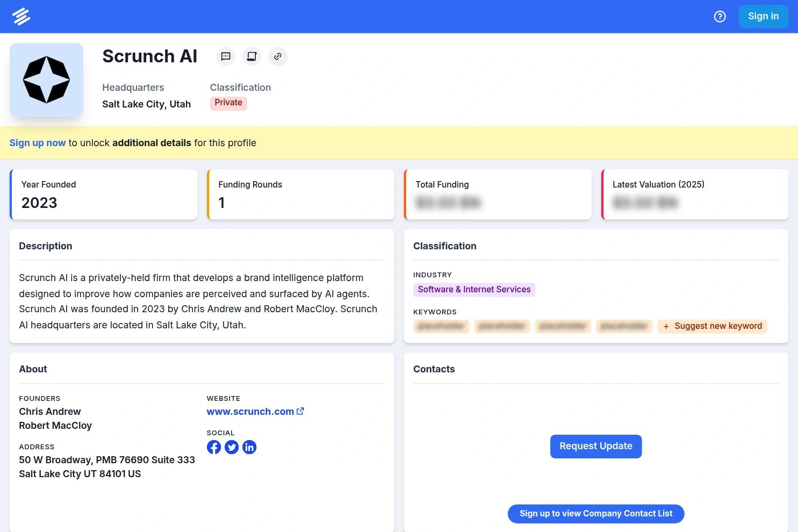Click founder name Robert MacCloy in About
The image size is (798, 532).
pyautogui.click(x=55, y=426)
